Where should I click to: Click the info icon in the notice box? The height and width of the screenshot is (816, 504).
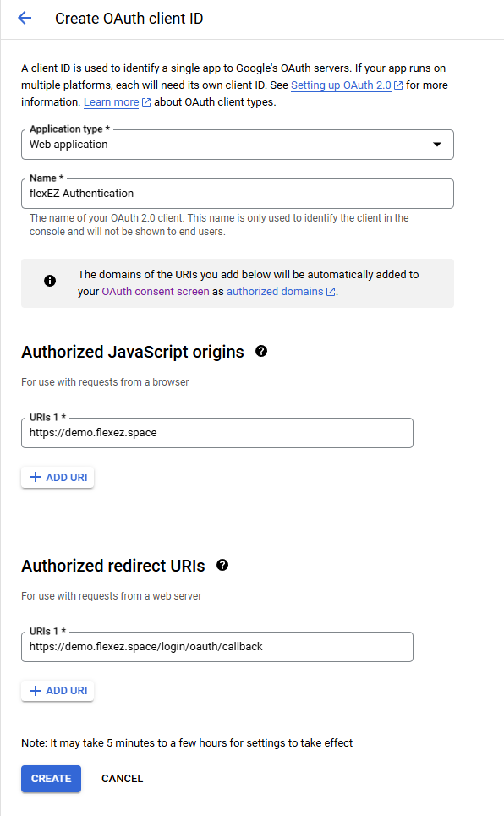[x=50, y=281]
